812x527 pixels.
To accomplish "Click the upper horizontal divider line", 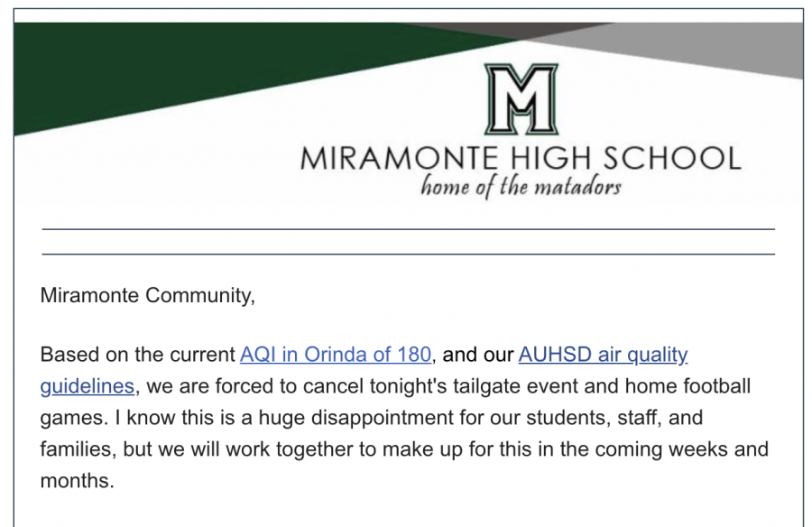I will [x=408, y=229].
